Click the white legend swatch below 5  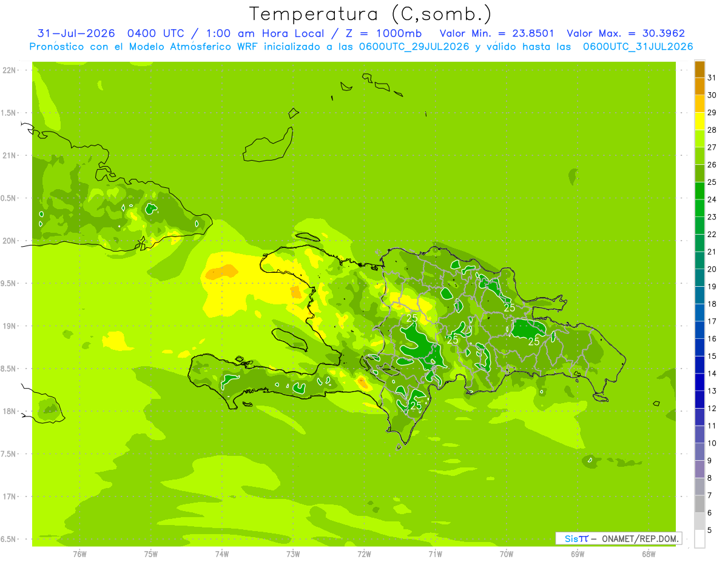[x=699, y=539]
